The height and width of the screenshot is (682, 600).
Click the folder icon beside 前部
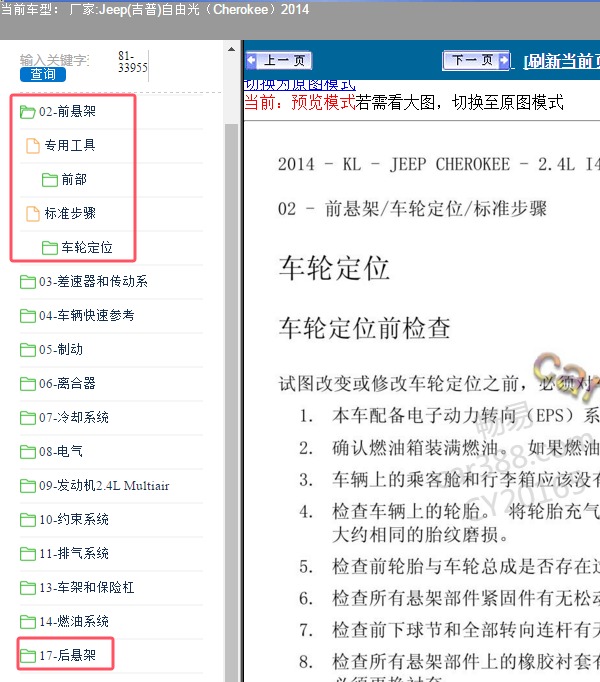(x=50, y=180)
